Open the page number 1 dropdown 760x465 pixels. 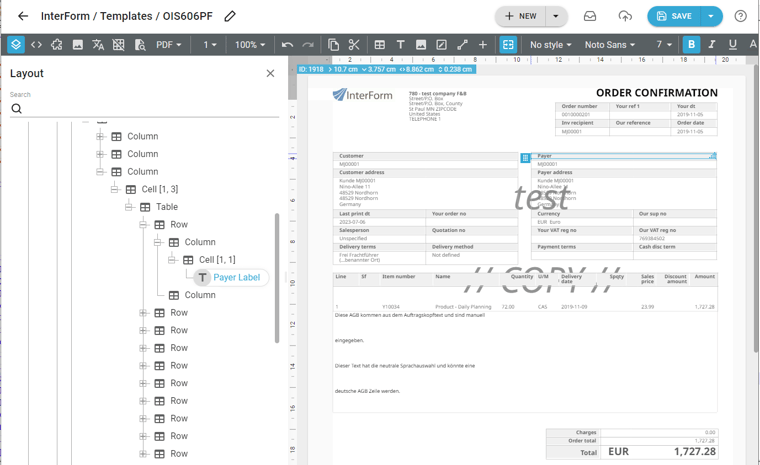[x=209, y=45]
